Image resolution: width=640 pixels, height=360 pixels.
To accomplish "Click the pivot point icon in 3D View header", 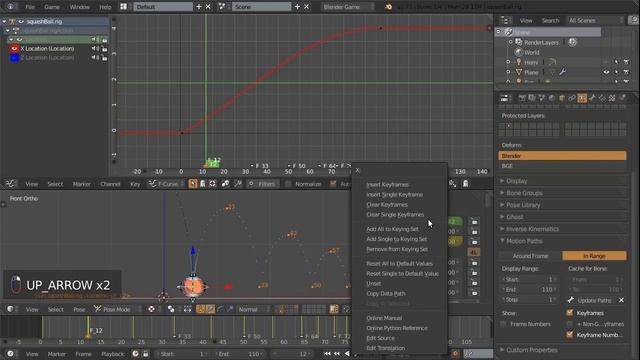I will coord(171,309).
